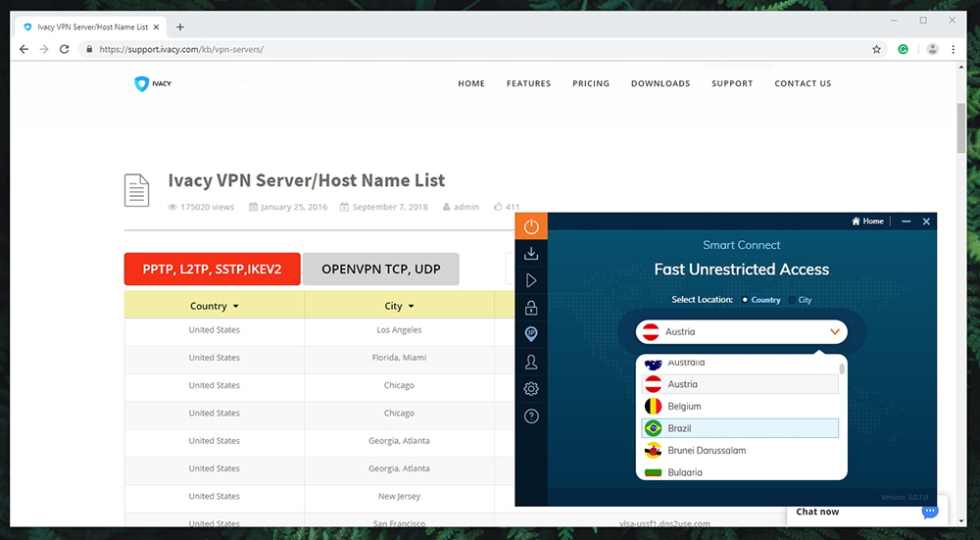Open the Grammarly extension icon
Viewport: 980px width, 540px height.
904,49
